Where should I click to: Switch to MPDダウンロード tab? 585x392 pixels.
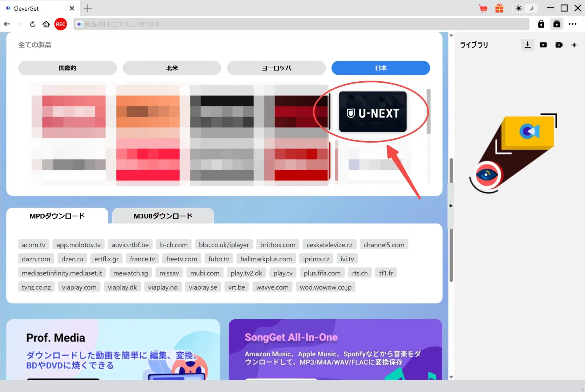click(57, 216)
